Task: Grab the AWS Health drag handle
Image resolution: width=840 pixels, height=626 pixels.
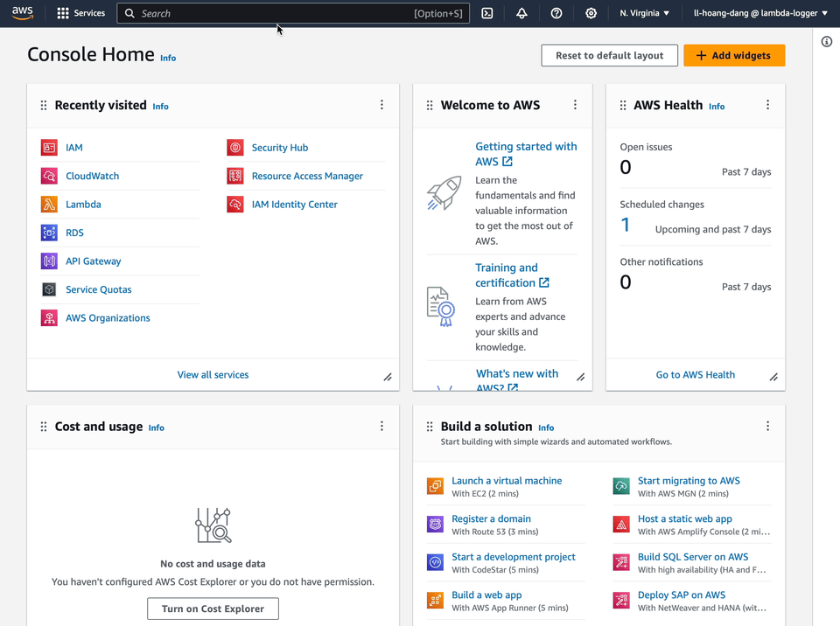Action: (622, 105)
